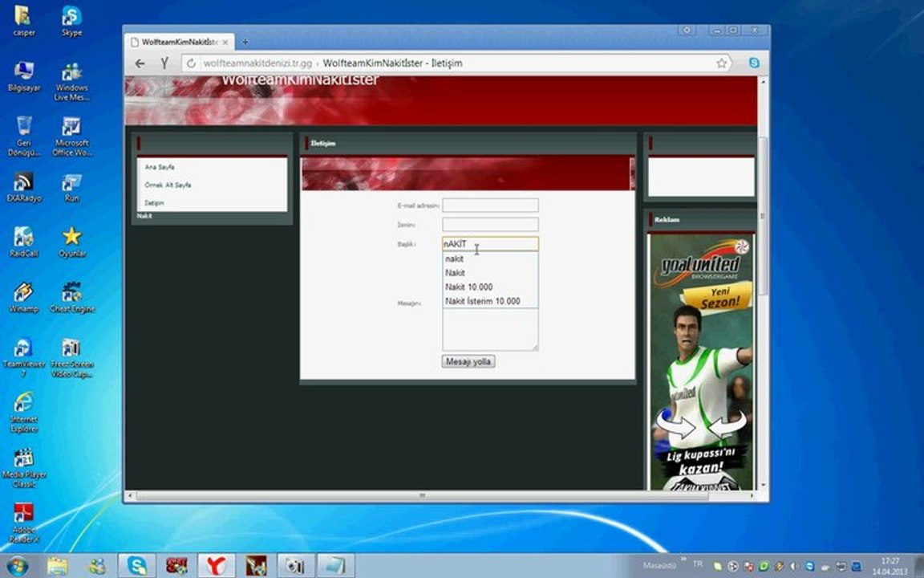The height and width of the screenshot is (578, 924).
Task: Bookmark page with the star icon
Action: (721, 63)
